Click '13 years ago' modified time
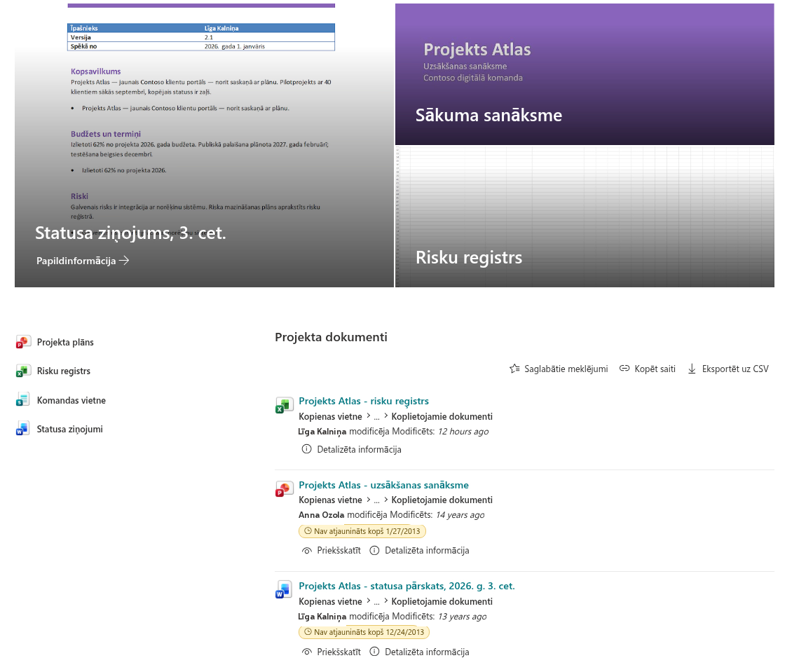The height and width of the screenshot is (672, 799). (462, 617)
